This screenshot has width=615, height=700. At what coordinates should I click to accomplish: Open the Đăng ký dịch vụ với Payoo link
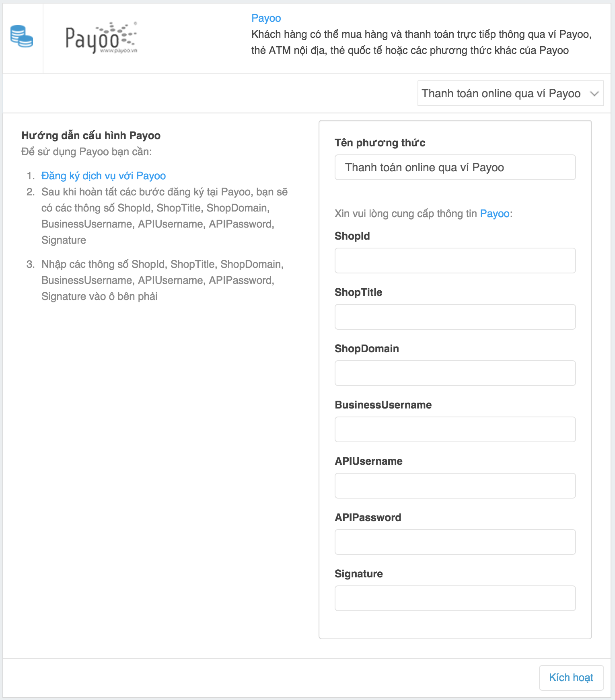click(103, 176)
